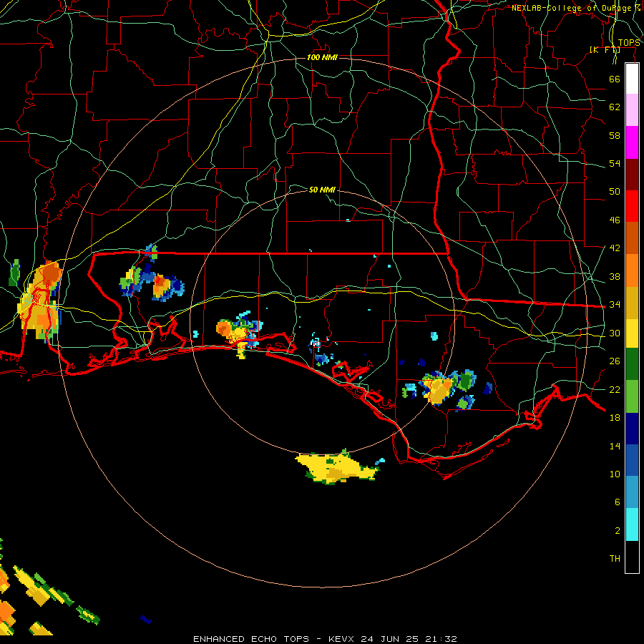Click the NEXLAB-College of DuPage credit text

coord(576,8)
